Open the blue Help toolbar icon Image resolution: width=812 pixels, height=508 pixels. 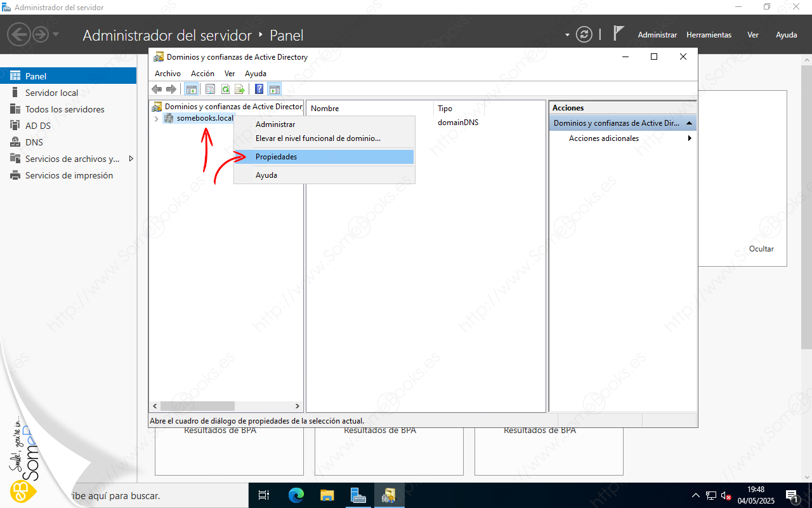coord(259,90)
